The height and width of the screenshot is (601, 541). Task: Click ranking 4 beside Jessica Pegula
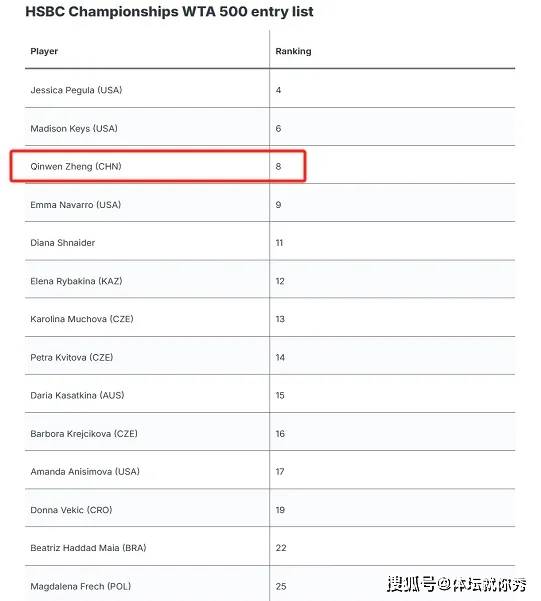click(278, 90)
